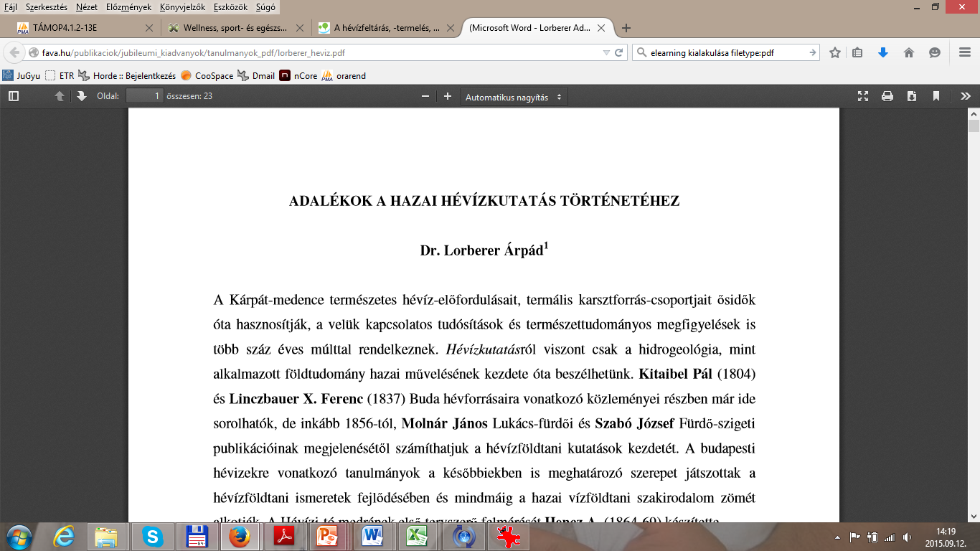980x551 pixels.
Task: Open the Fájl menu
Action: tap(11, 6)
